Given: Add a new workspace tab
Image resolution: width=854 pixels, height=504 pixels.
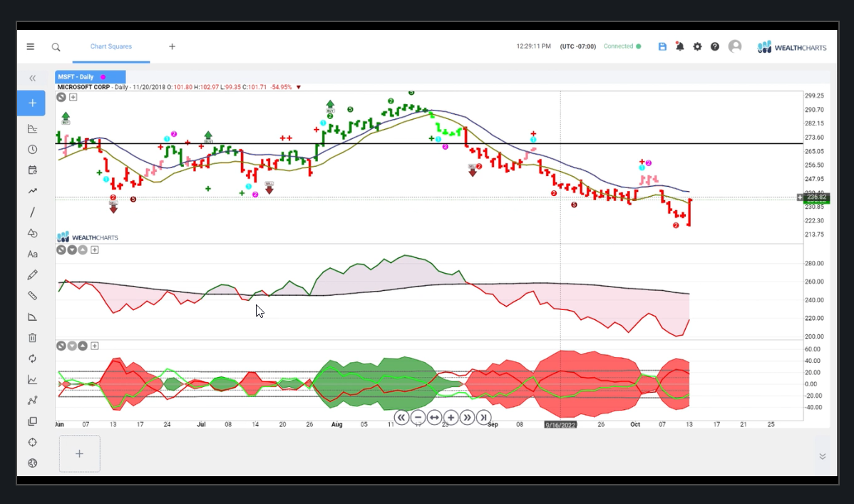Looking at the screenshot, I should click(x=172, y=47).
